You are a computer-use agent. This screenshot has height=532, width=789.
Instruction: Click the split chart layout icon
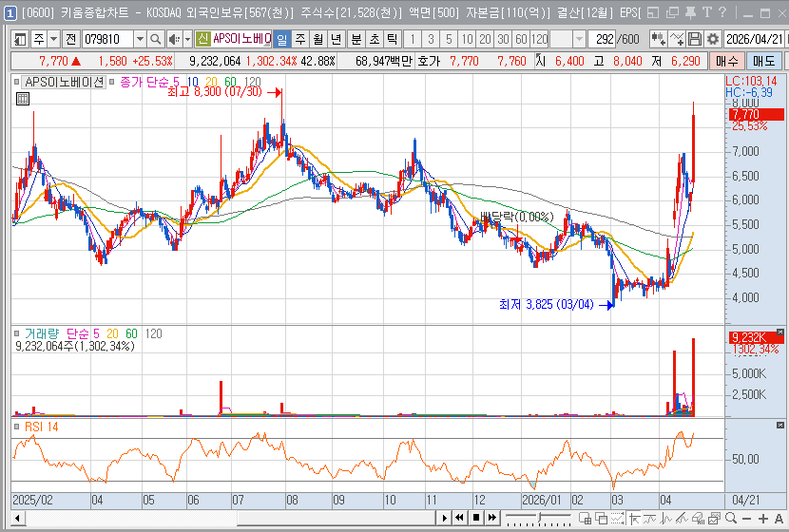coord(585,518)
